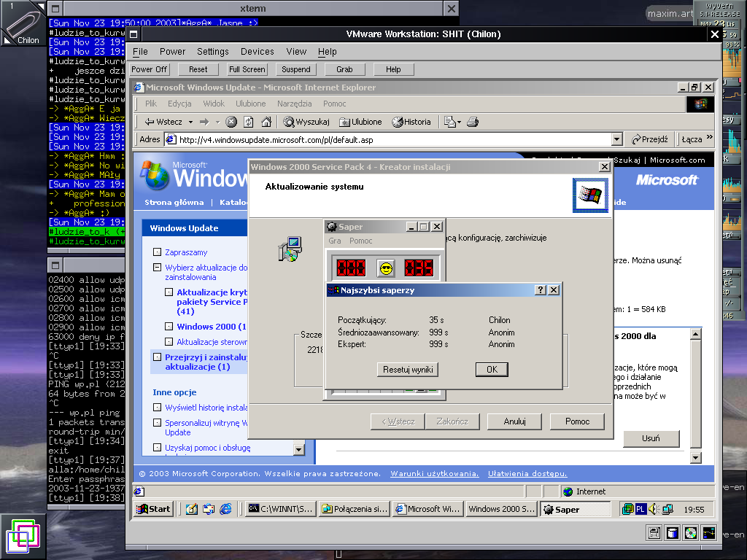747x560 pixels.
Task: Open the Devices menu in VMware
Action: [257, 52]
